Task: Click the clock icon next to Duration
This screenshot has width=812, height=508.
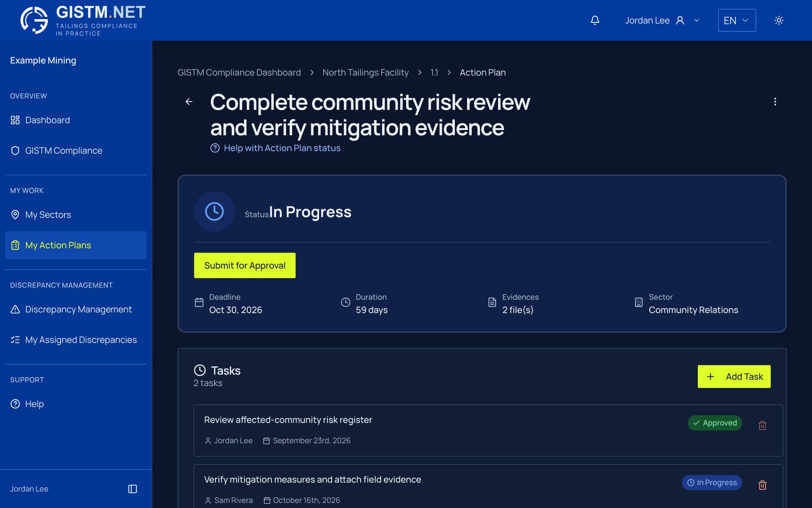Action: [x=346, y=302]
